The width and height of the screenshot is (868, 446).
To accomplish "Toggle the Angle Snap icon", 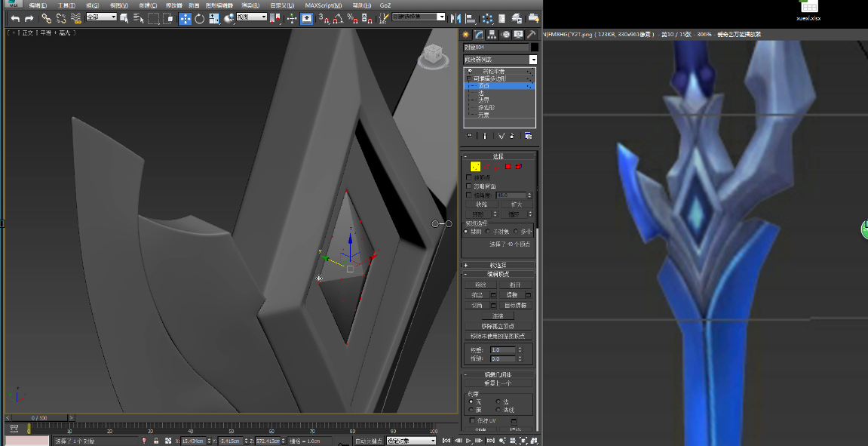I will (x=339, y=18).
